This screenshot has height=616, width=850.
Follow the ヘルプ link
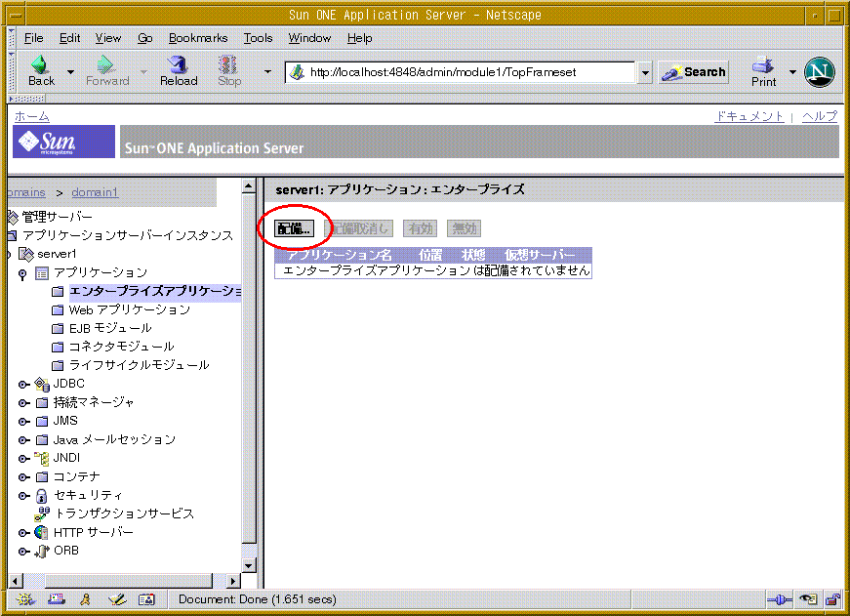point(820,116)
